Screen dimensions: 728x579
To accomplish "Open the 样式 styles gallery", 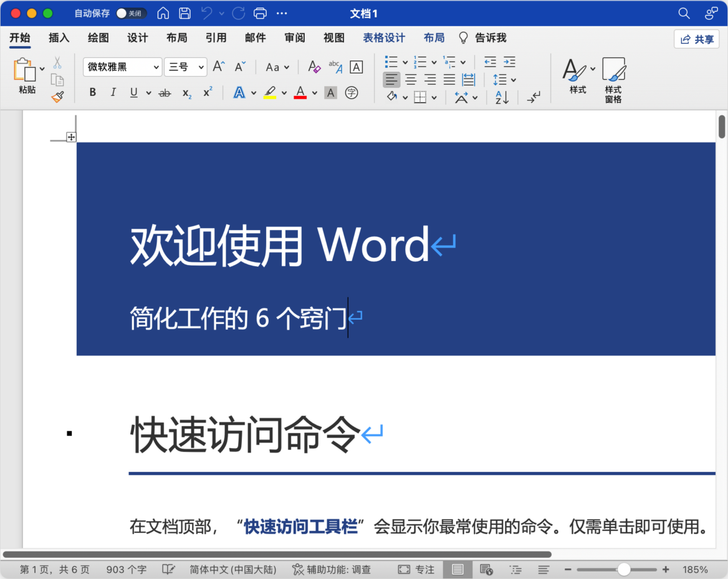I will (x=578, y=76).
